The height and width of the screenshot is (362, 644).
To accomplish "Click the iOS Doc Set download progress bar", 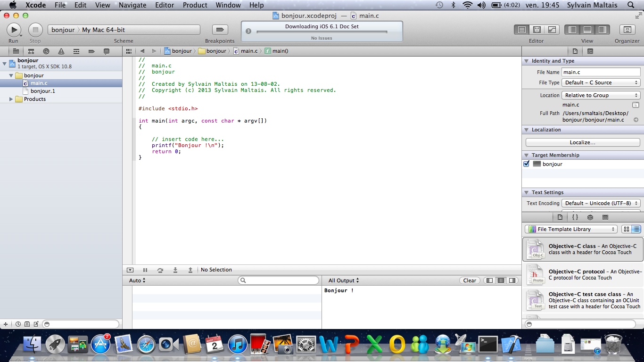I will (x=322, y=32).
